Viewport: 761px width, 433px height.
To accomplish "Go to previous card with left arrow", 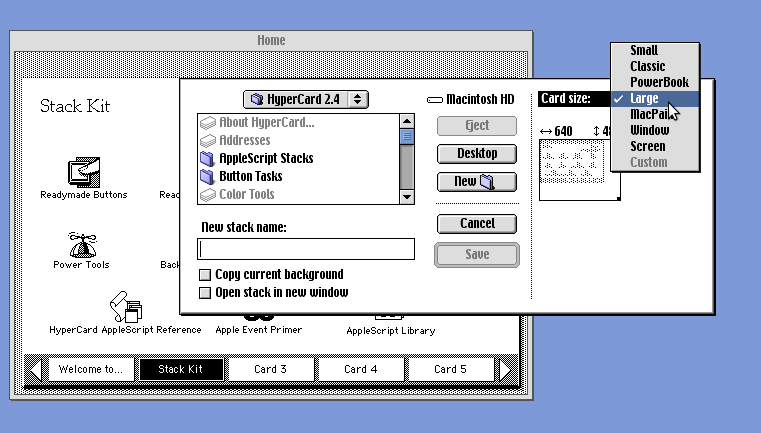I will 35,370.
